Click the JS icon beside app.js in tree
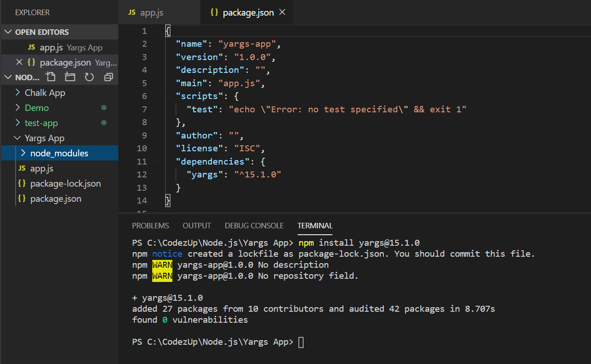The width and height of the screenshot is (591, 364). coord(22,168)
